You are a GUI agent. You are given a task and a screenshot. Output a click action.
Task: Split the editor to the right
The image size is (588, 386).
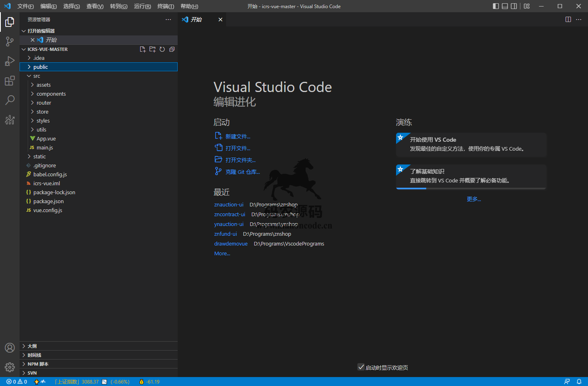pyautogui.click(x=568, y=20)
